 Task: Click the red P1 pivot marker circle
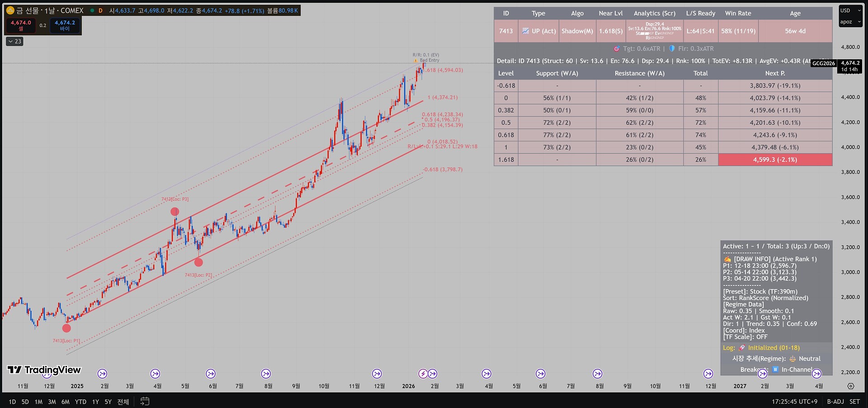tap(66, 328)
